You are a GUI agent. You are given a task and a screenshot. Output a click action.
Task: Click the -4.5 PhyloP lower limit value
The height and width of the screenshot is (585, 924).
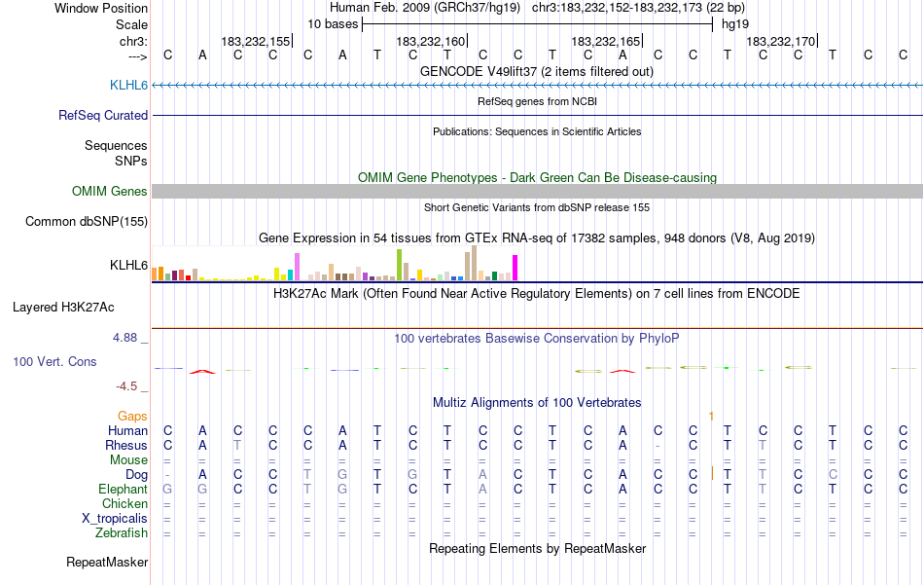coord(126,386)
